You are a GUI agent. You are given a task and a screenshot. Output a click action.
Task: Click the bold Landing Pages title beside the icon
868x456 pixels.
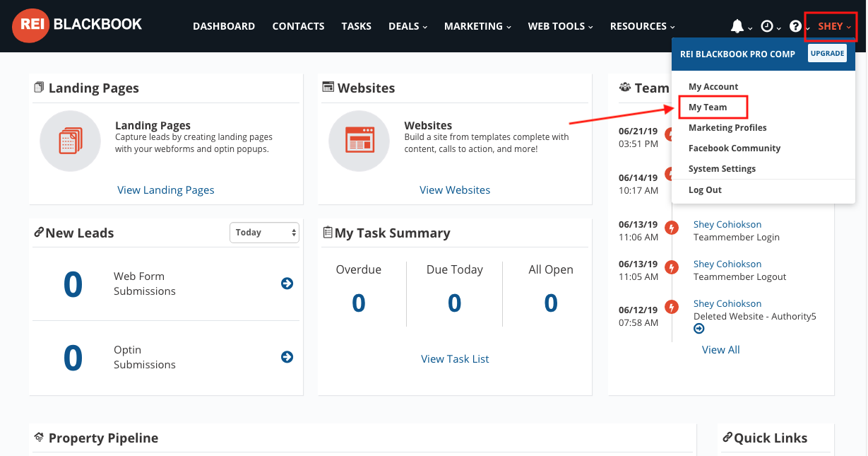[x=153, y=126]
